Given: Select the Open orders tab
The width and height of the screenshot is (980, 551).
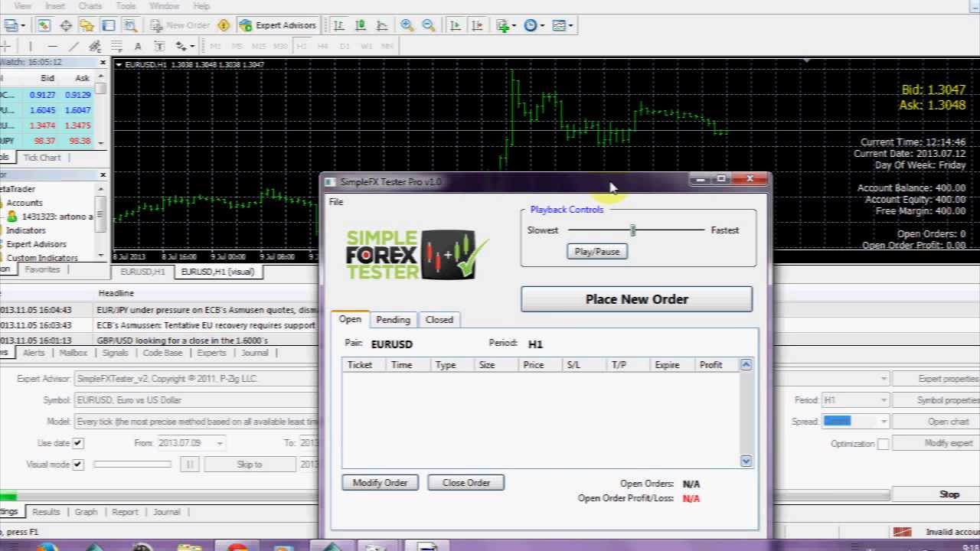Looking at the screenshot, I should (x=350, y=320).
